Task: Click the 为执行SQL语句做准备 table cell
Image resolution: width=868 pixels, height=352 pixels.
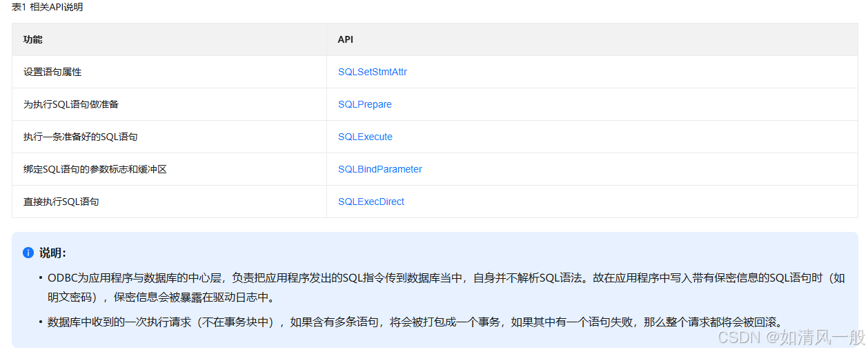Action: pos(169,104)
